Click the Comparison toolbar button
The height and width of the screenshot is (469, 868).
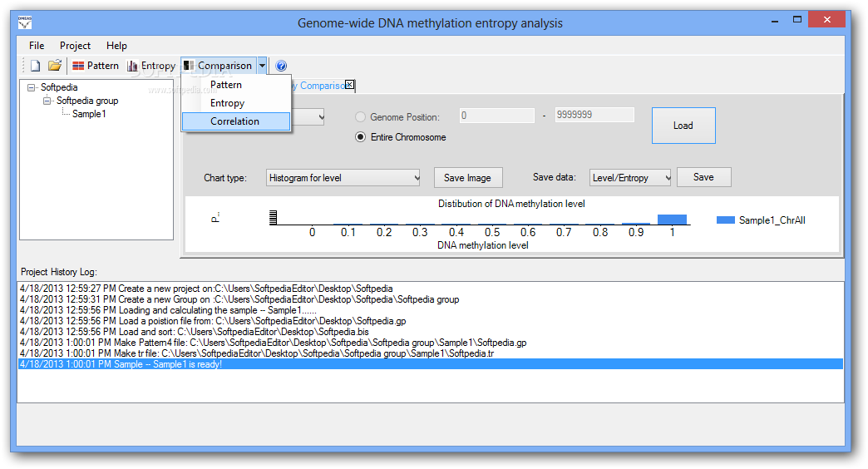[219, 66]
